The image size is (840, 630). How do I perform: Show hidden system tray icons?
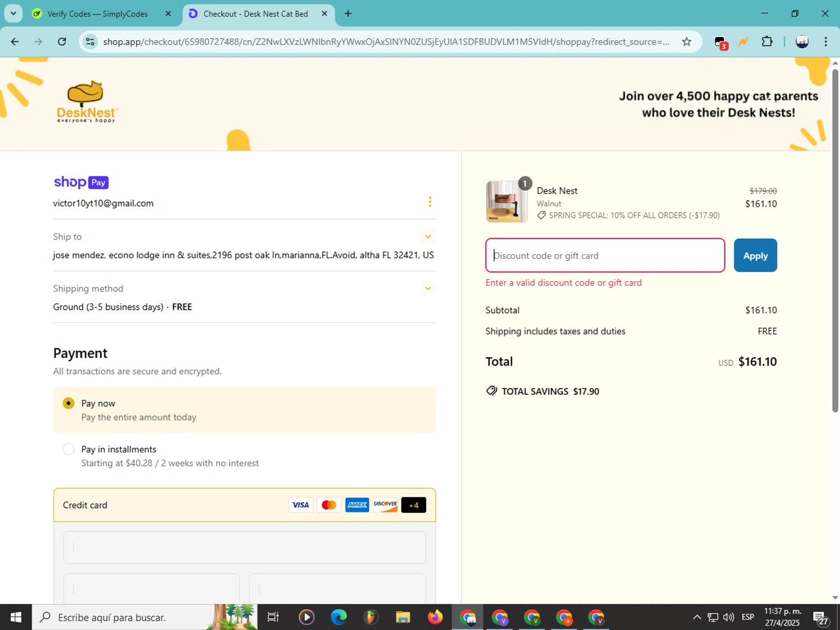pos(697,617)
